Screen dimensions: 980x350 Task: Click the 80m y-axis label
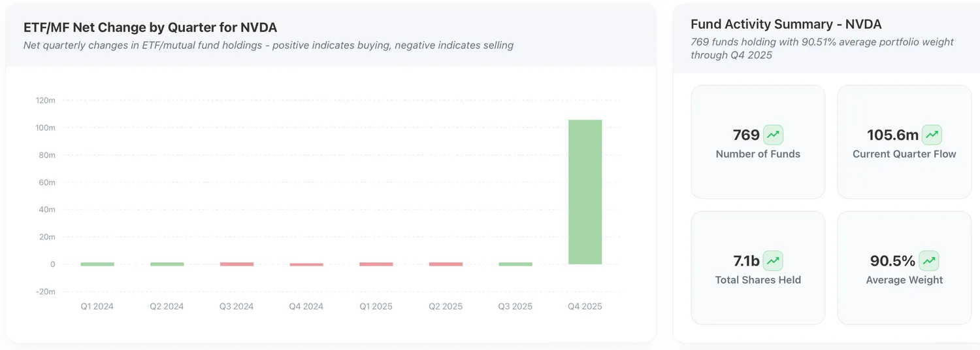[46, 155]
